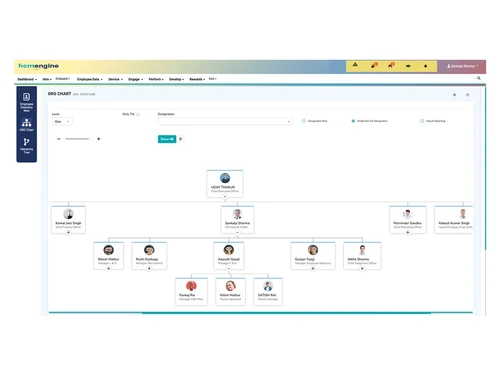Open the Perform menu
Screen dimensions: 500x375
(156, 79)
